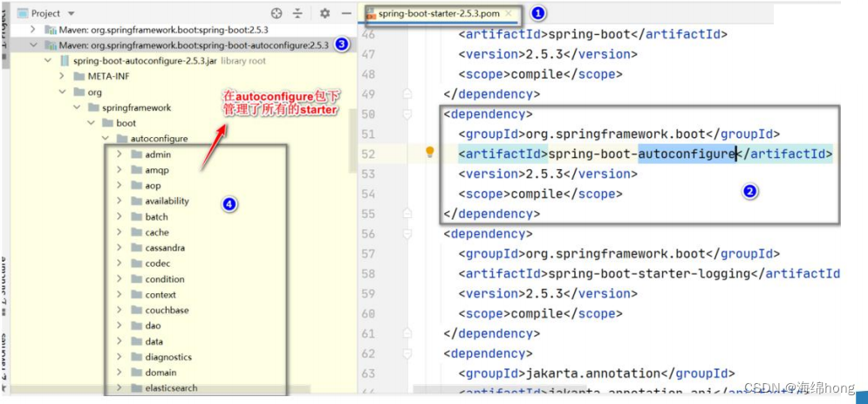868x404 pixels.
Task: Click text spring-boot-starter-logging on line 58
Action: pyautogui.click(x=649, y=273)
